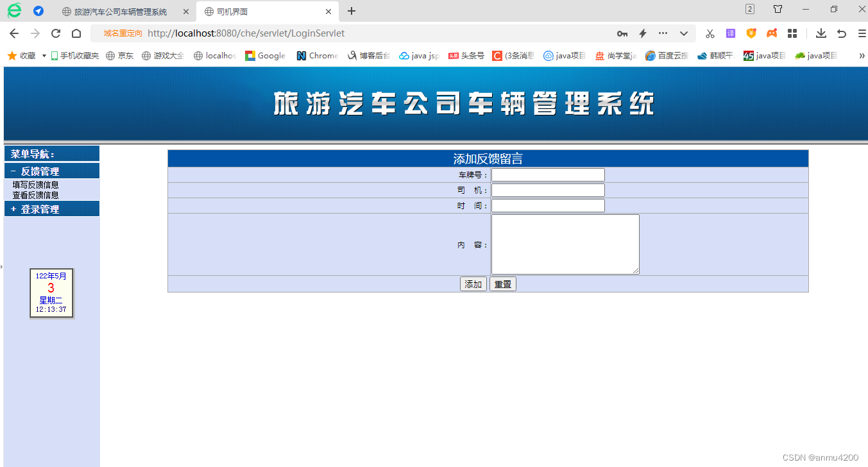Go back with the back arrow
868x467 pixels.
(x=14, y=33)
